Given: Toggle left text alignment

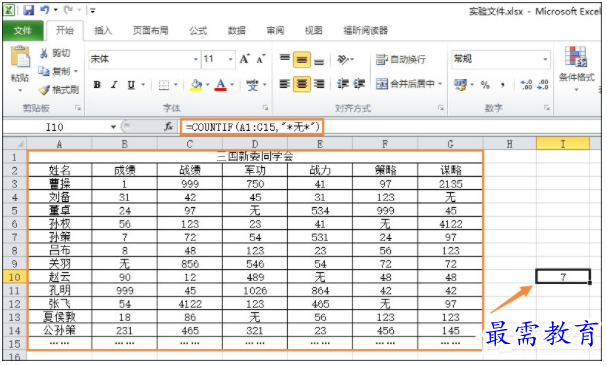Looking at the screenshot, I should (285, 84).
